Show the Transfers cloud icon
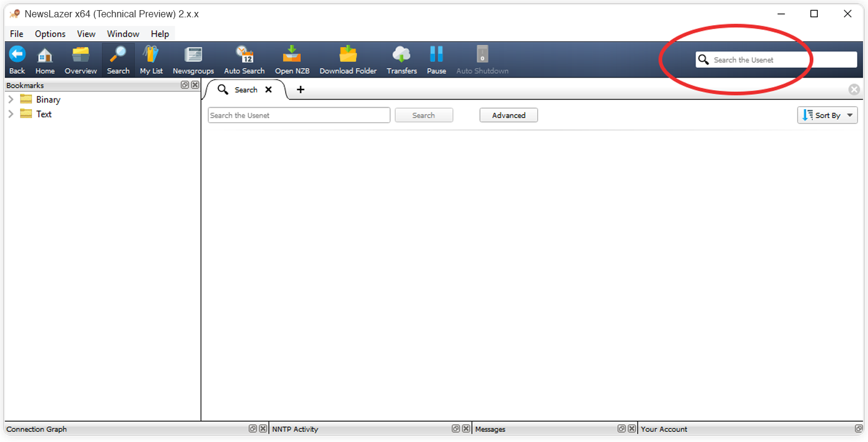 point(402,55)
